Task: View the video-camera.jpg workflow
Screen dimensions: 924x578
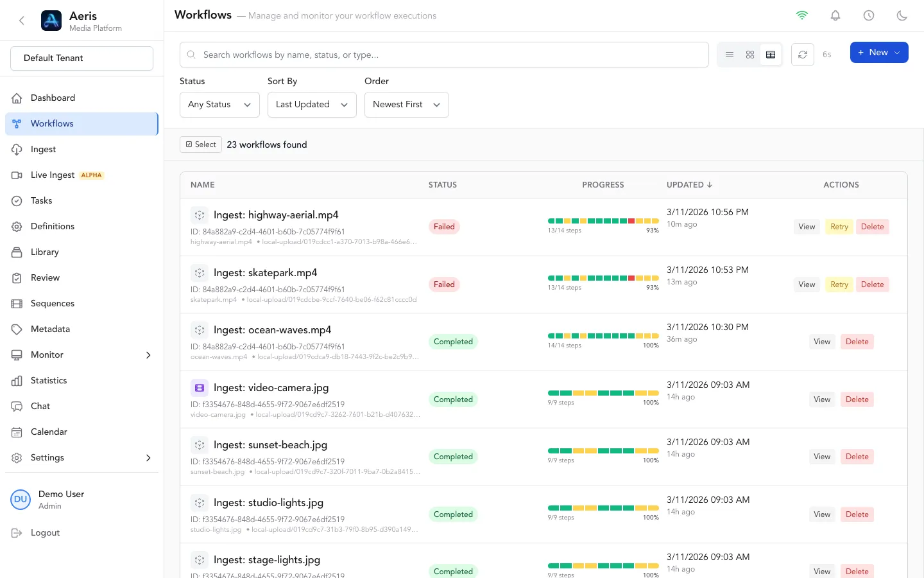Action: pos(822,399)
